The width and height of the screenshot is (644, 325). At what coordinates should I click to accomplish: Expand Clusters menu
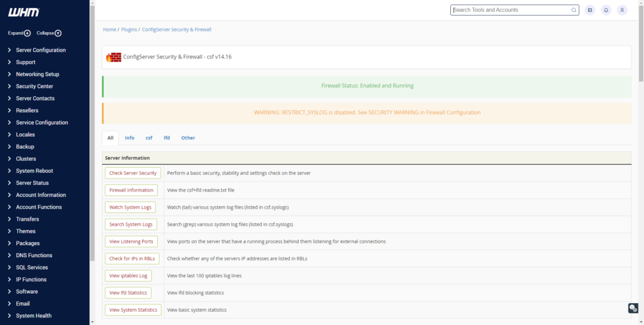pyautogui.click(x=26, y=159)
